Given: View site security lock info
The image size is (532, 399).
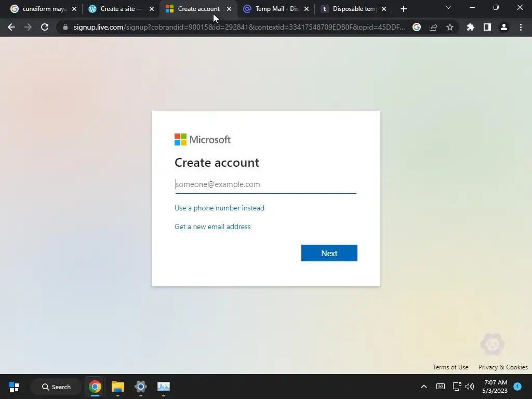Looking at the screenshot, I should tap(65, 27).
